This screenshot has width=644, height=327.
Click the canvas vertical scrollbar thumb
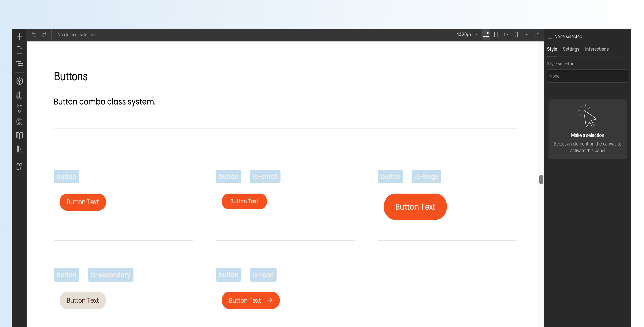(x=541, y=179)
